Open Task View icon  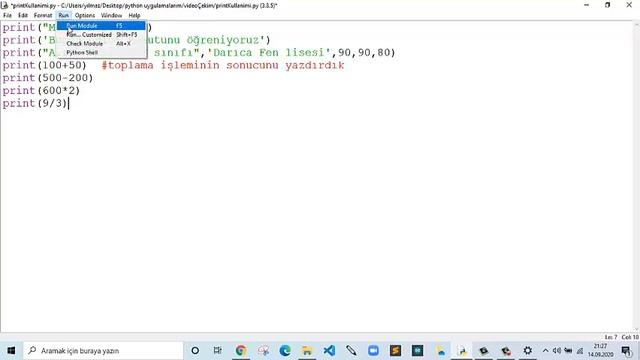218,351
